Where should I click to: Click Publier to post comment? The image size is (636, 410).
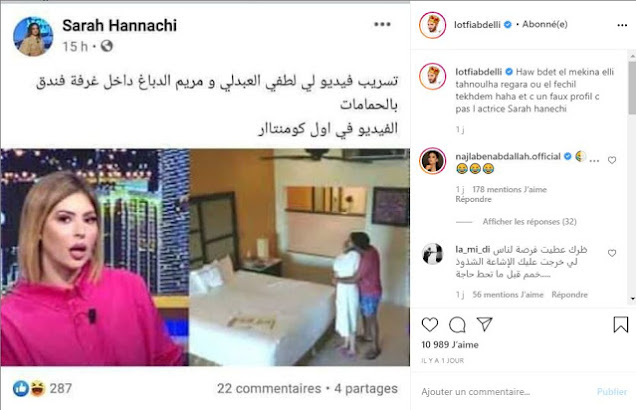(x=612, y=392)
